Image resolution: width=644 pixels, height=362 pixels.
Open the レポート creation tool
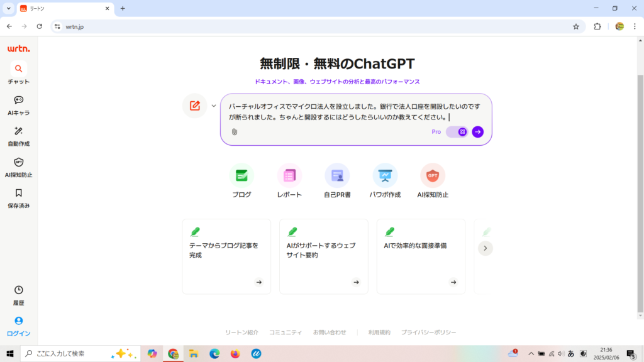(289, 175)
